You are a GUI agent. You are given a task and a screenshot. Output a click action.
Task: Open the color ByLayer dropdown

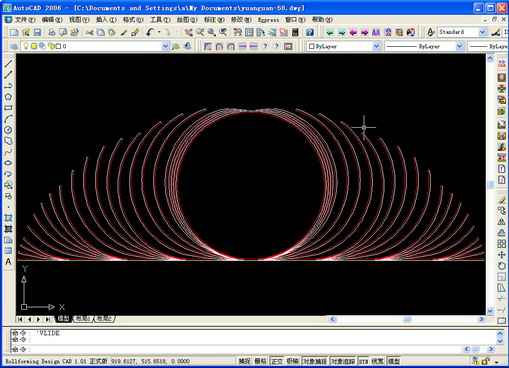click(376, 46)
